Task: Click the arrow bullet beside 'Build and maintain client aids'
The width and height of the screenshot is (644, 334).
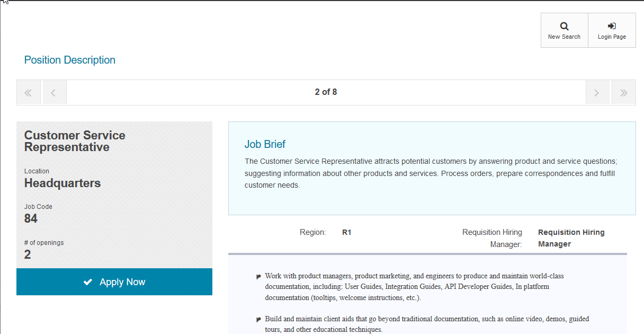Action: click(x=258, y=319)
